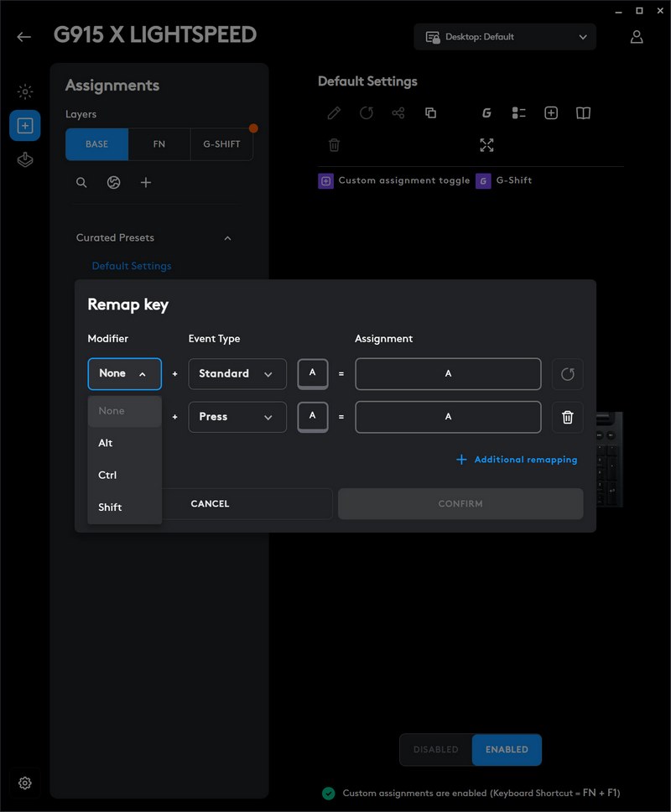Open the settings gear icon
The image size is (671, 812).
(25, 783)
